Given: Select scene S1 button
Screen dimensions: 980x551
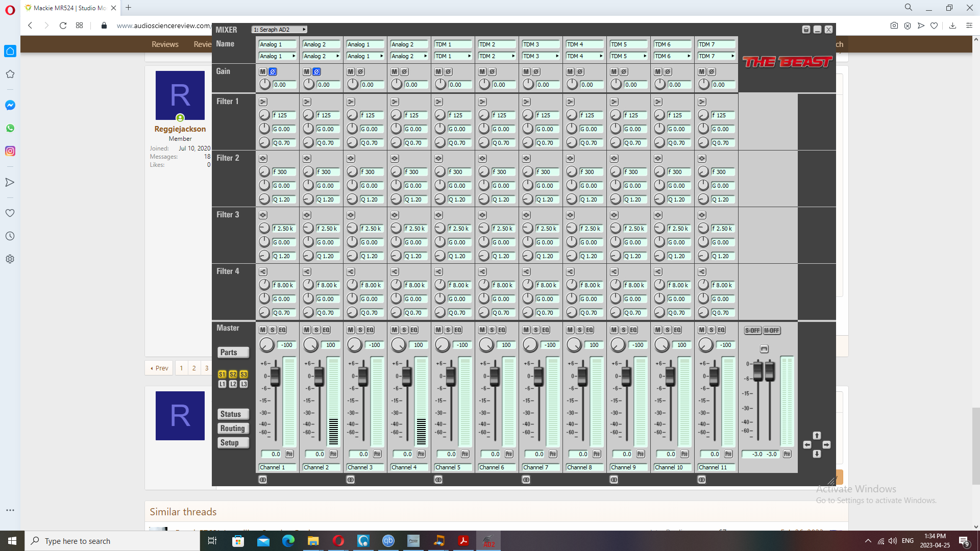Looking at the screenshot, I should click(222, 374).
